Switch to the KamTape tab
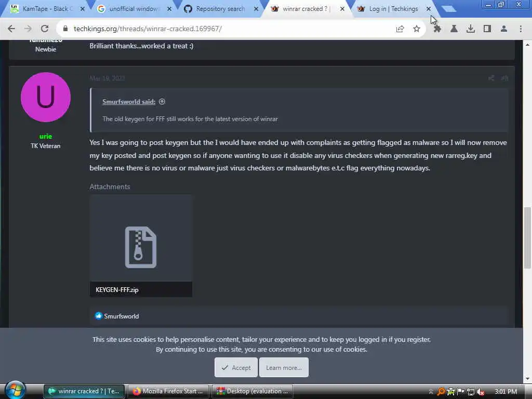 pos(47,9)
